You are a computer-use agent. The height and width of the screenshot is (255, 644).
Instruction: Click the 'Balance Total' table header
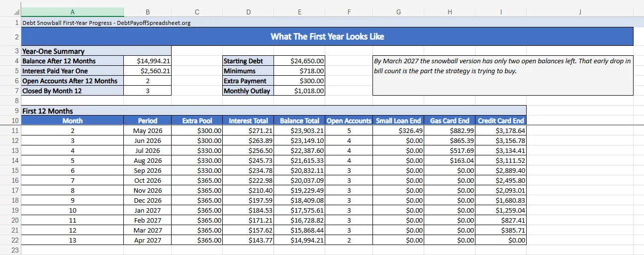click(x=299, y=121)
